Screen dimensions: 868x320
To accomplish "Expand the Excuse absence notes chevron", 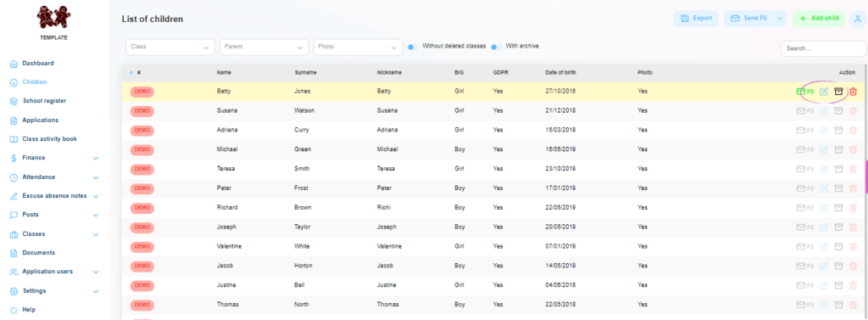I will tap(96, 197).
